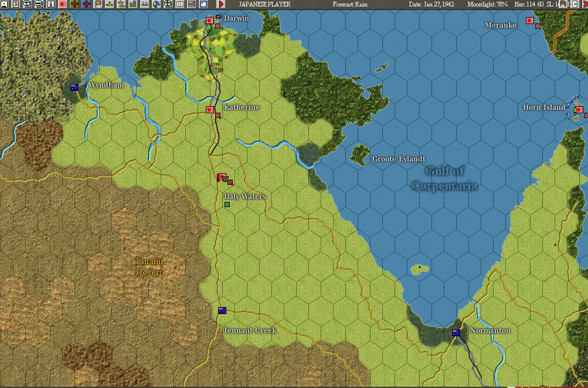Click the airfield icon above Darwin

pos(219,16)
